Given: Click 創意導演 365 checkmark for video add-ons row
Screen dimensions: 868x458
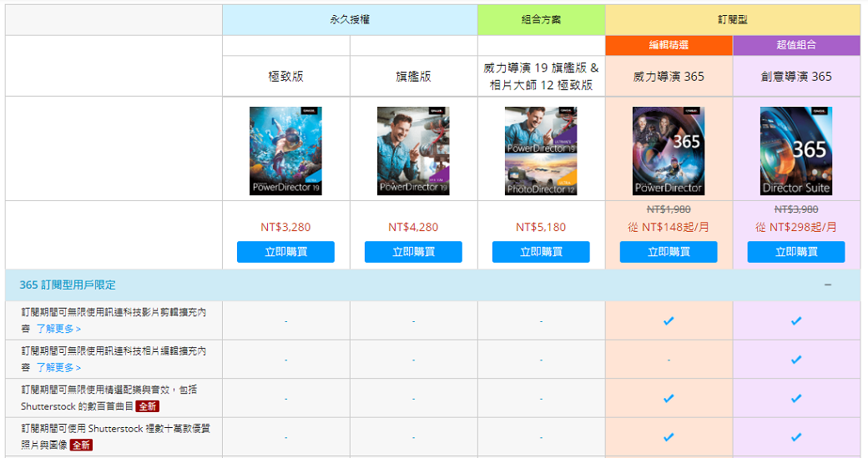Looking at the screenshot, I should pyautogui.click(x=796, y=321).
